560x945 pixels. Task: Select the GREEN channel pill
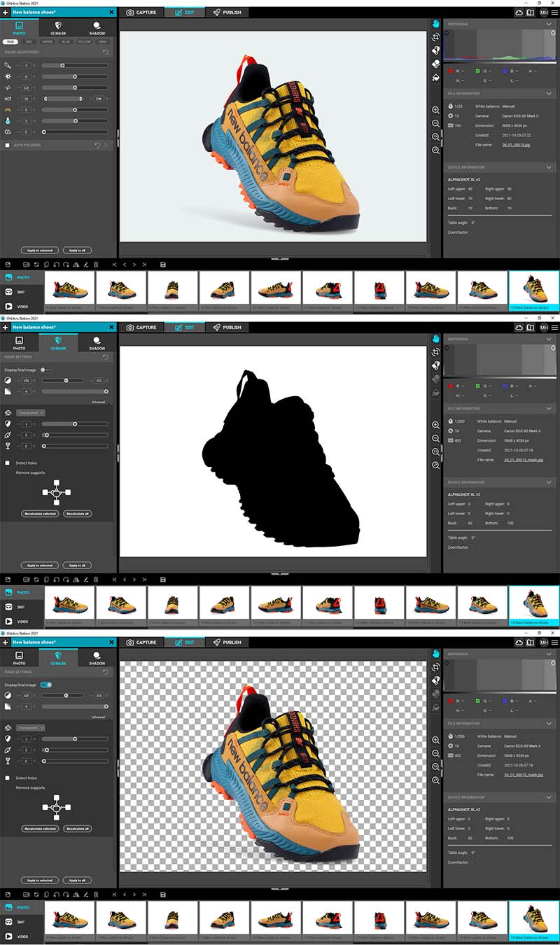click(x=47, y=41)
